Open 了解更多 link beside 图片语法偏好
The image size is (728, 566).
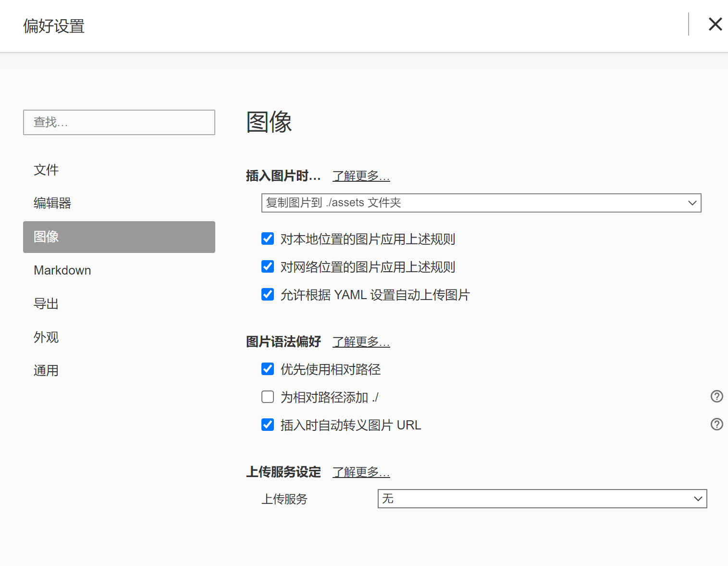[x=361, y=342]
